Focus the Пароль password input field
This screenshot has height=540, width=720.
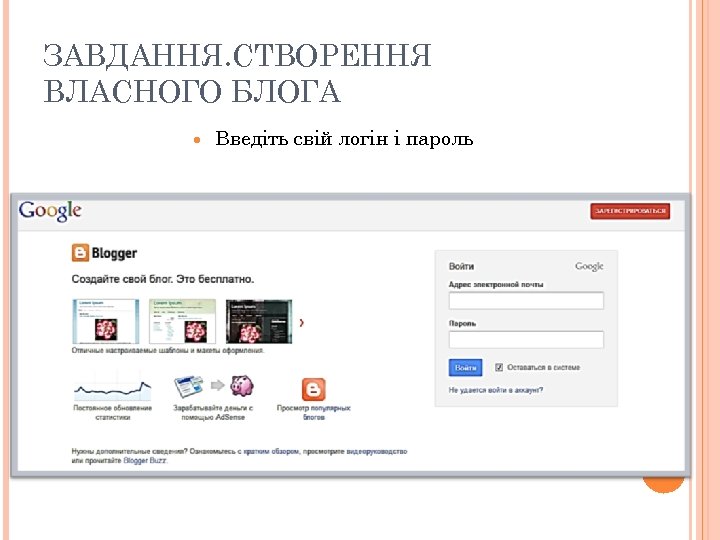(526, 340)
